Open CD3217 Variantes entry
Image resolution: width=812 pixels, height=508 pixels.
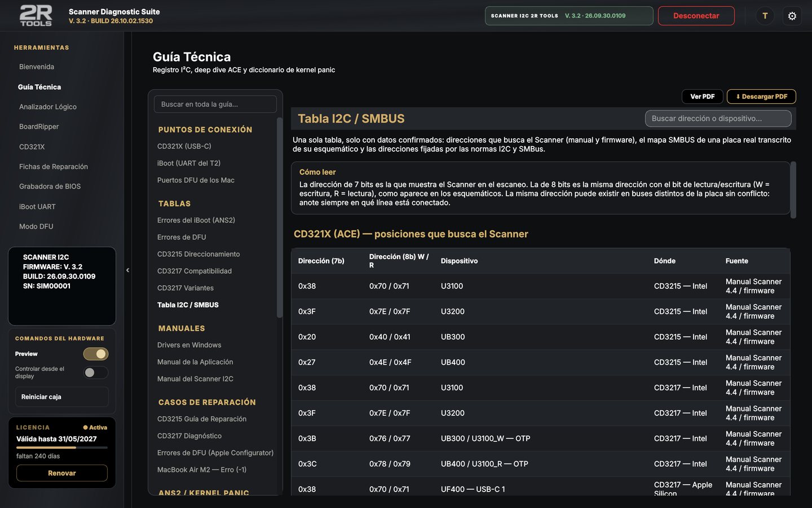coord(186,288)
